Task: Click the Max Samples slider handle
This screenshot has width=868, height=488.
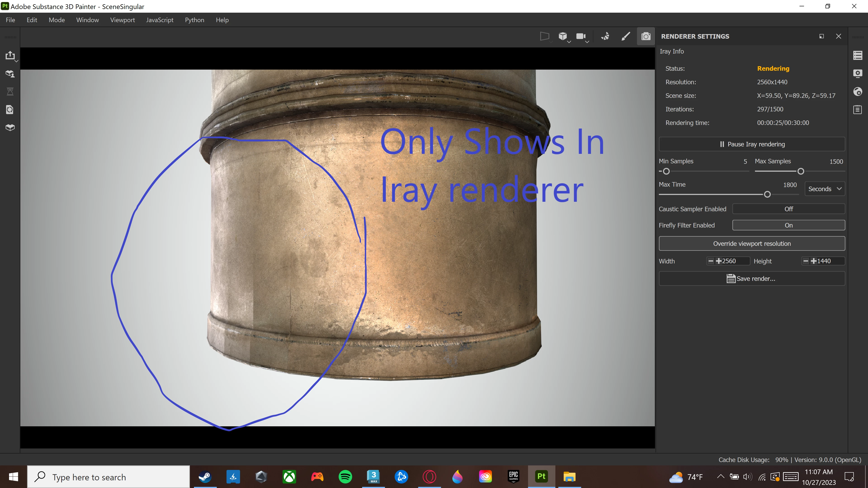Action: tap(801, 171)
